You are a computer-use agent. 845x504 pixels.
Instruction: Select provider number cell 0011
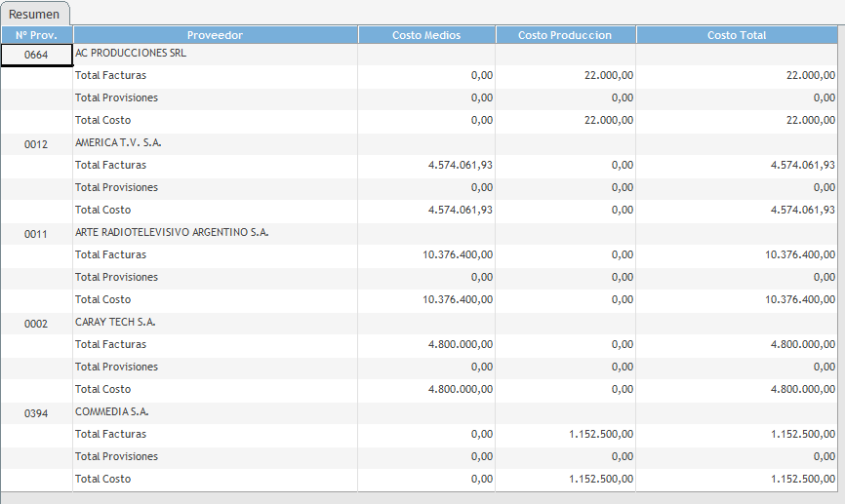[x=36, y=234]
